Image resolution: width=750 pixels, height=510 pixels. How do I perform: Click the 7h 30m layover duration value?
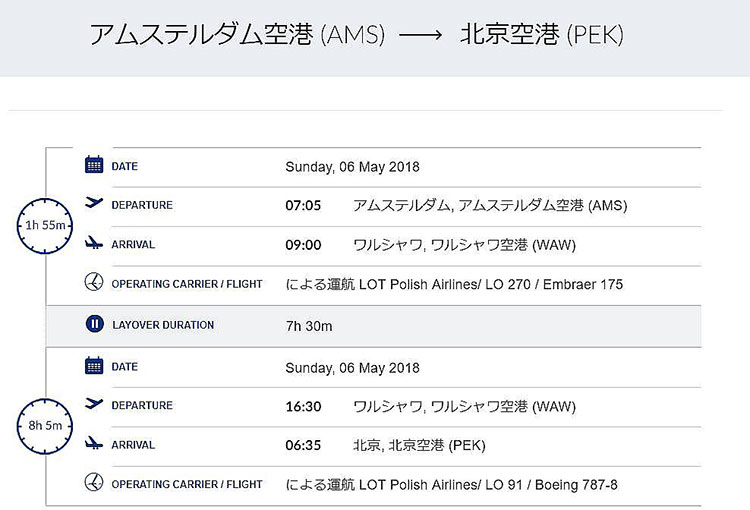309,326
